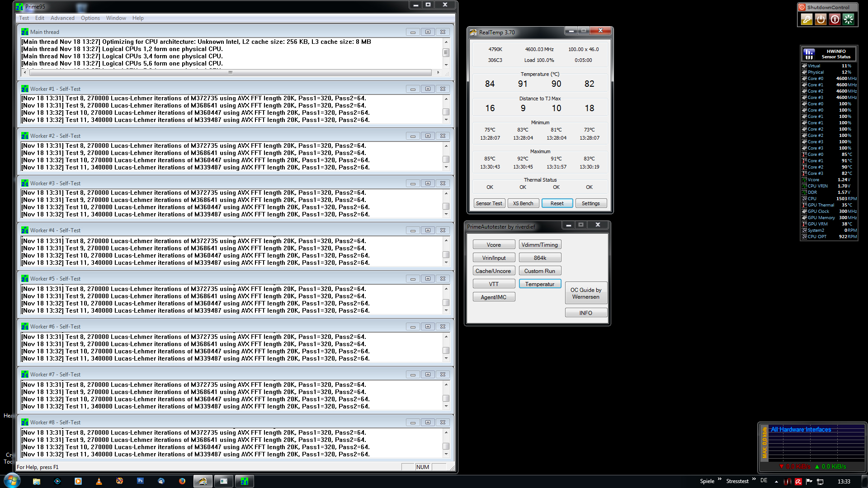This screenshot has width=868, height=488.
Task: Open the Advanced menu in Prime95
Action: [x=62, y=18]
